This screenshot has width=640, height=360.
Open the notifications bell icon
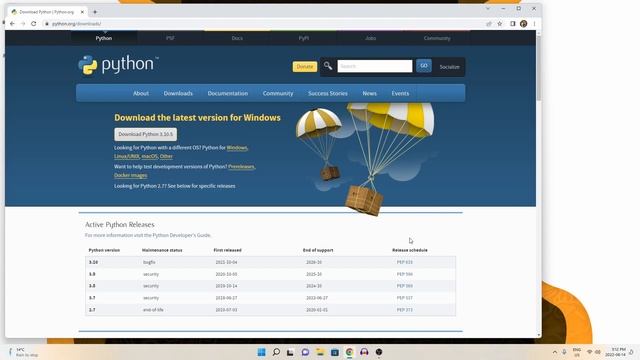pyautogui.click(x=631, y=352)
